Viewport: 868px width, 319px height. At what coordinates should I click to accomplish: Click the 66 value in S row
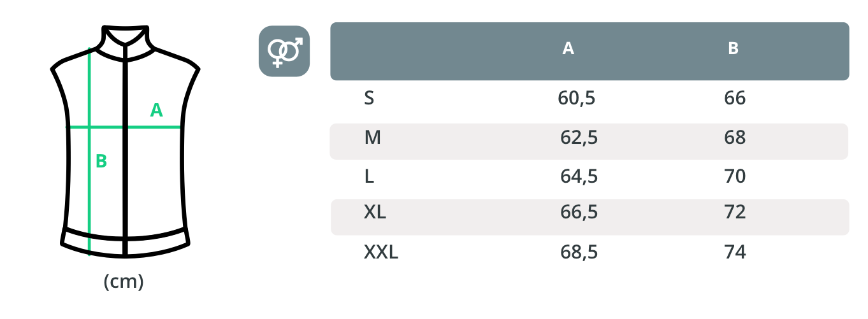click(x=735, y=99)
